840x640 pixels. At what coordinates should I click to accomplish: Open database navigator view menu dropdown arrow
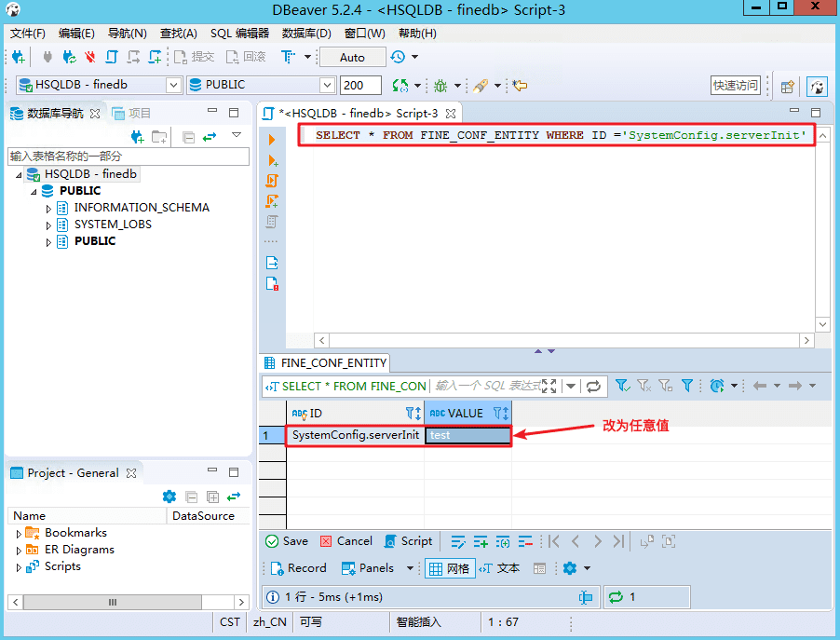pos(237,135)
